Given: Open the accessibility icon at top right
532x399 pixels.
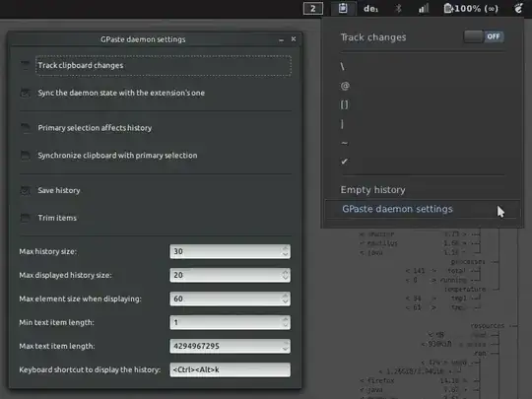Looking at the screenshot, I should point(518,8).
